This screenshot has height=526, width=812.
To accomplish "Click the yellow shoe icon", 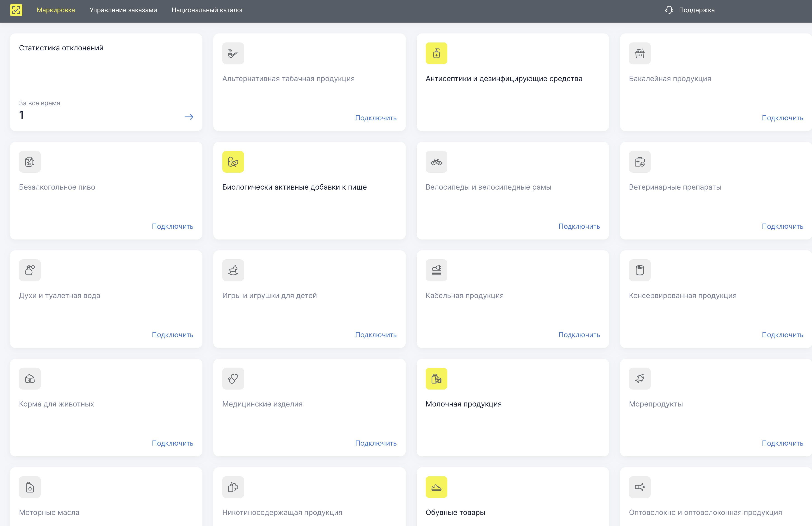I will pos(436,487).
